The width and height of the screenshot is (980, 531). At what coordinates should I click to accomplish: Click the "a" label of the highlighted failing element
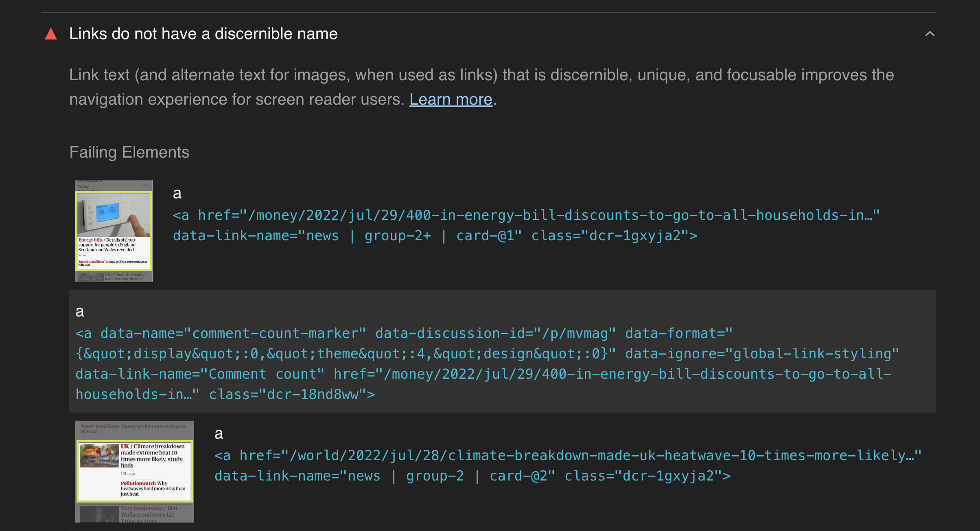(80, 311)
